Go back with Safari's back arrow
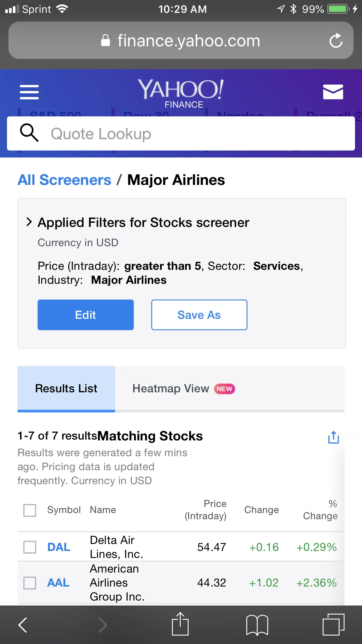The width and height of the screenshot is (362, 644). 23,625
